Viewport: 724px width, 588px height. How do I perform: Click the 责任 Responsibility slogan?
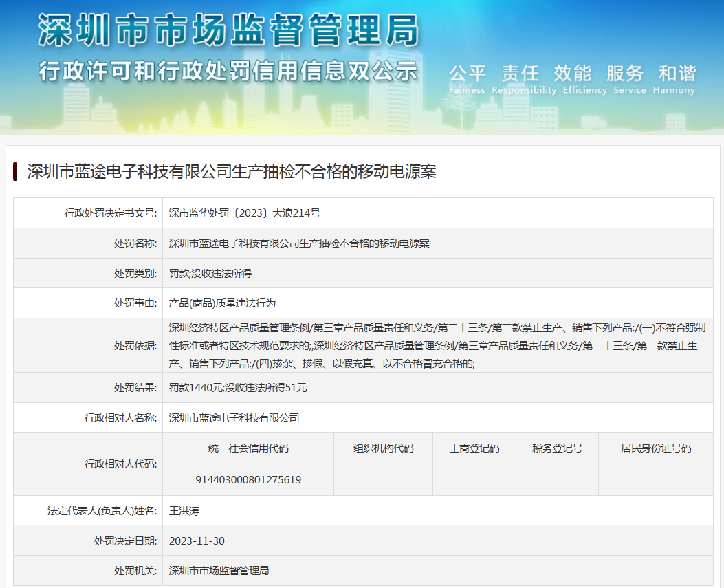tap(524, 79)
